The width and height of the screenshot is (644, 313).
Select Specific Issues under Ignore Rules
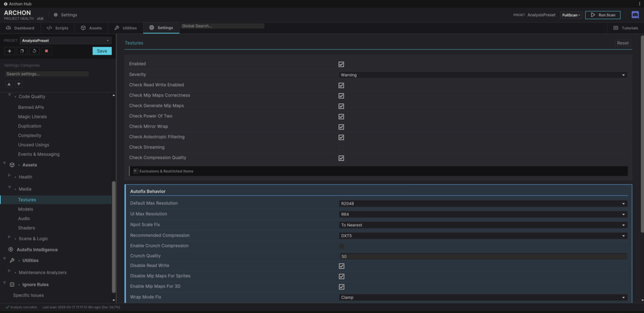(x=28, y=295)
